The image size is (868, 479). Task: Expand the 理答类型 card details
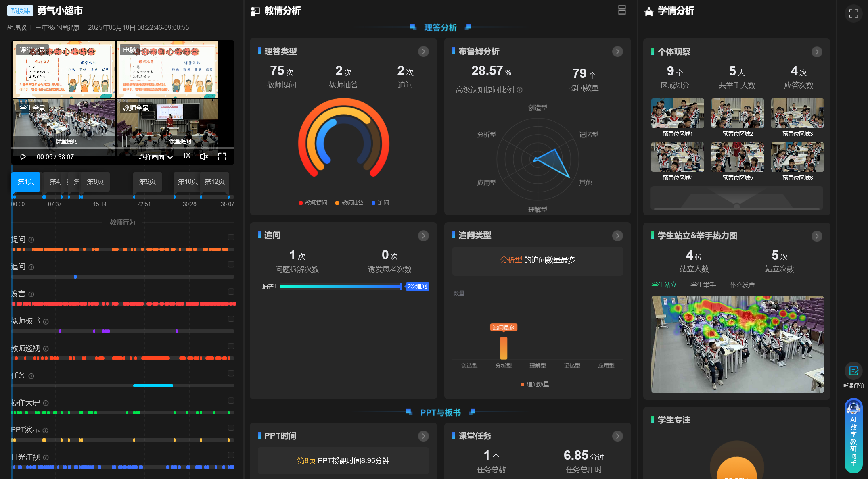click(423, 52)
